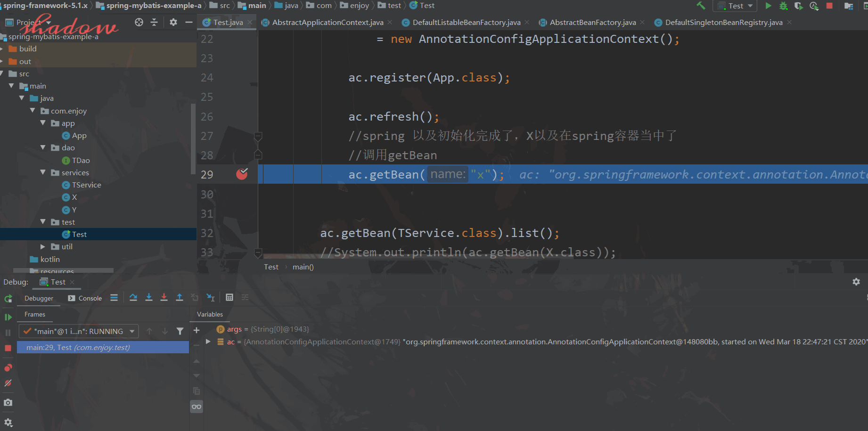Image resolution: width=868 pixels, height=431 pixels.
Task: Select the App class in the Project tree
Action: tap(74, 136)
